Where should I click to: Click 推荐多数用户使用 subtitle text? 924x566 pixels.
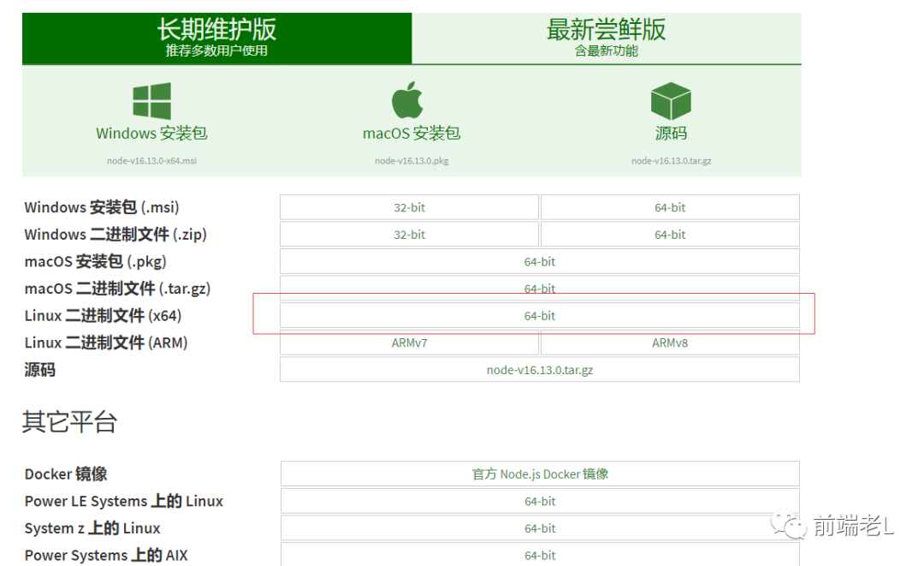tap(216, 51)
